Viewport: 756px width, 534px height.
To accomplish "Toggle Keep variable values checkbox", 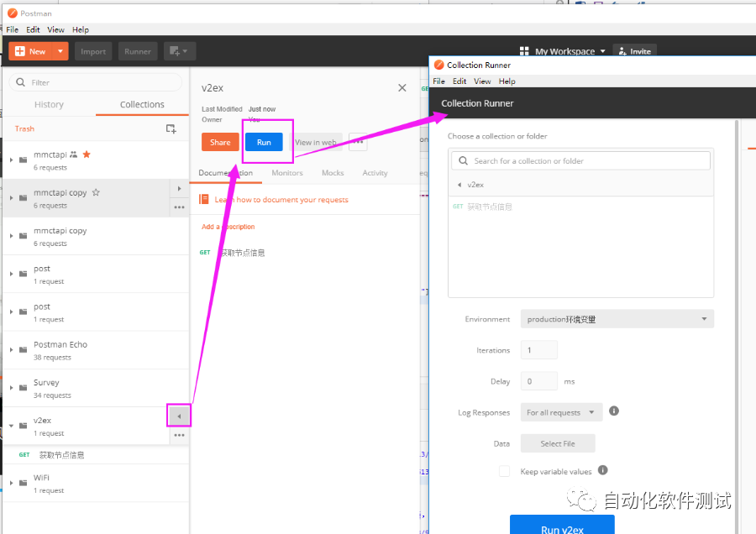I will coord(504,471).
